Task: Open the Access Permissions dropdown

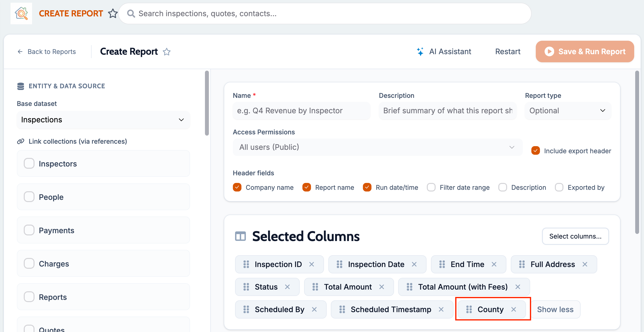Action: [378, 147]
